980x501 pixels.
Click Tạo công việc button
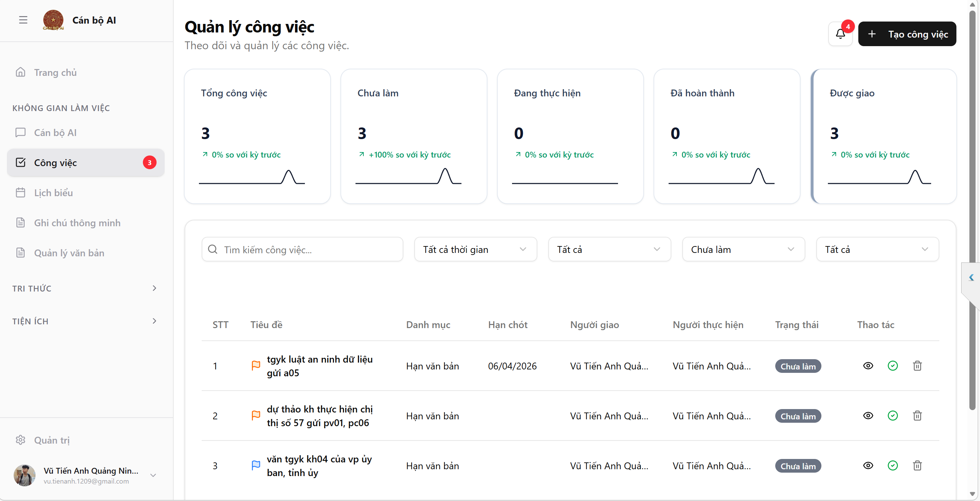[907, 34]
